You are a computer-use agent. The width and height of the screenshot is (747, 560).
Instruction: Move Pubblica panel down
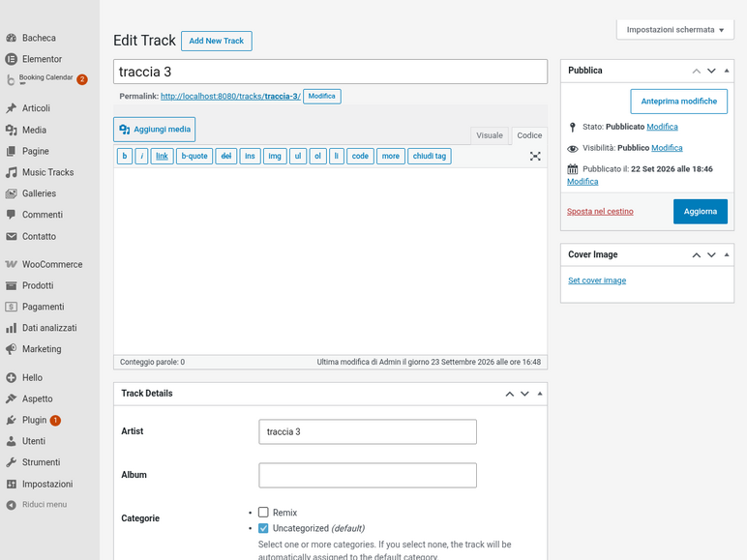pos(711,71)
